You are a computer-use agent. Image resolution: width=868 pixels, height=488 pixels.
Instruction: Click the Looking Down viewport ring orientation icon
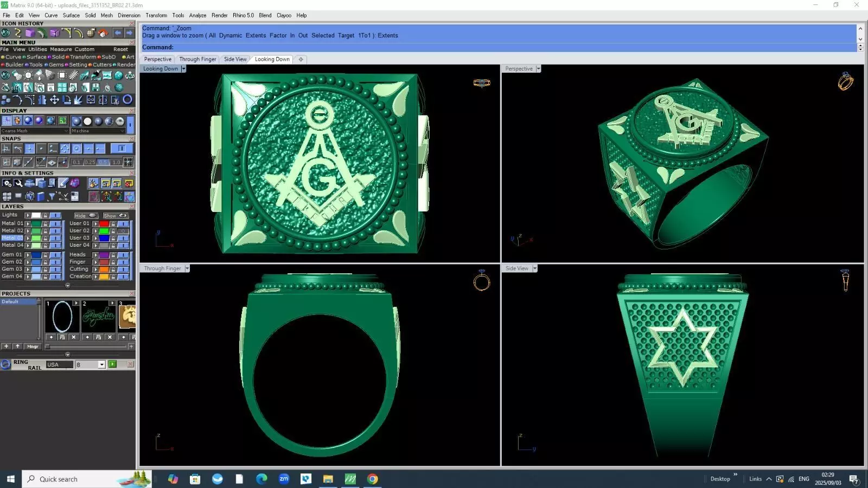(x=481, y=82)
